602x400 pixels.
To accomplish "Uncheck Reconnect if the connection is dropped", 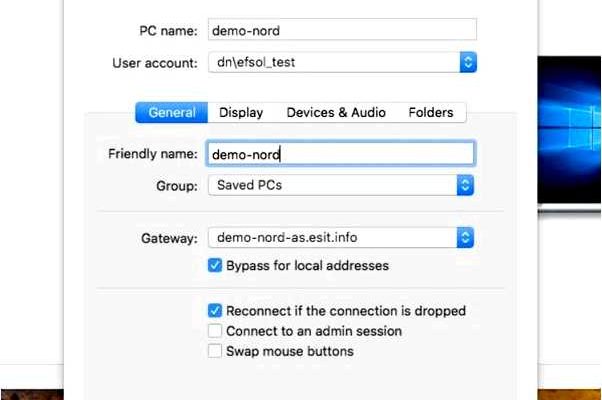I will click(215, 311).
